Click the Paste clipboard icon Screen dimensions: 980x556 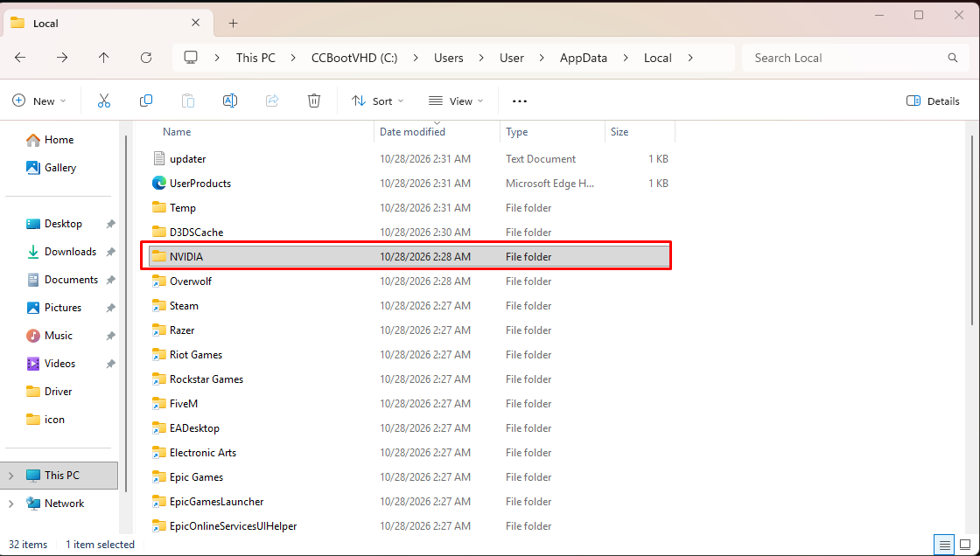[x=187, y=101]
